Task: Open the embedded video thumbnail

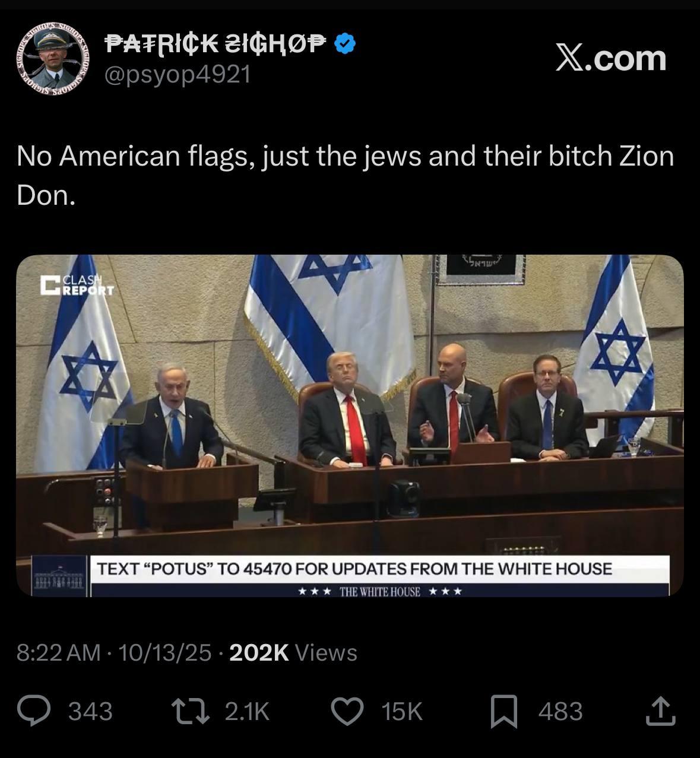Action: tap(350, 426)
